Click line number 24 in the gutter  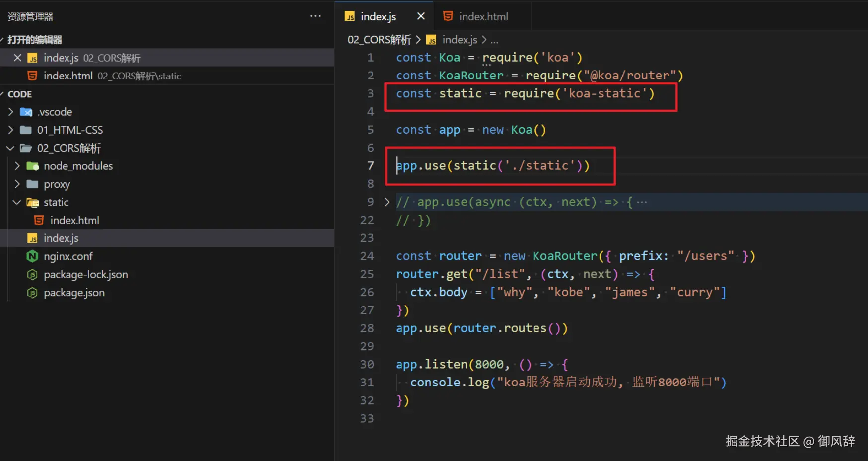367,256
